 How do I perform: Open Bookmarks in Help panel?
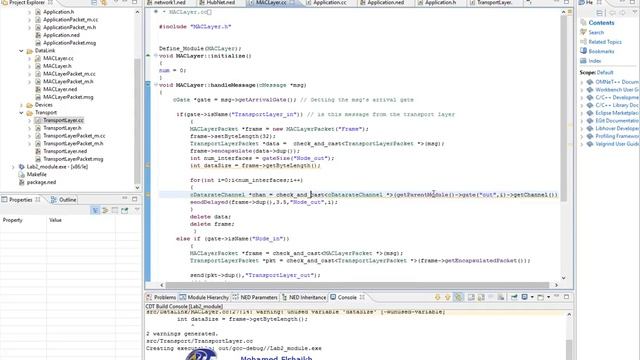[601, 51]
